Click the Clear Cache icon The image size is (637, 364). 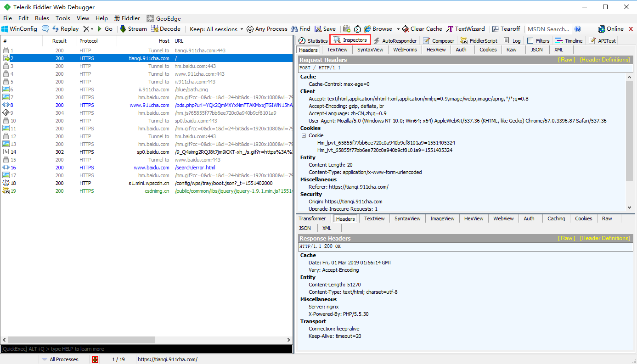(x=421, y=28)
